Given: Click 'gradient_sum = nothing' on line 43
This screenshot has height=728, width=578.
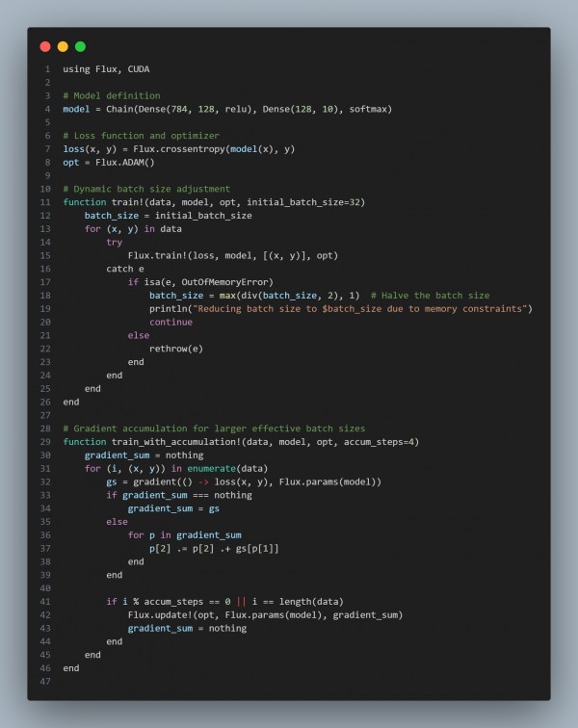Looking at the screenshot, I should click(187, 628).
